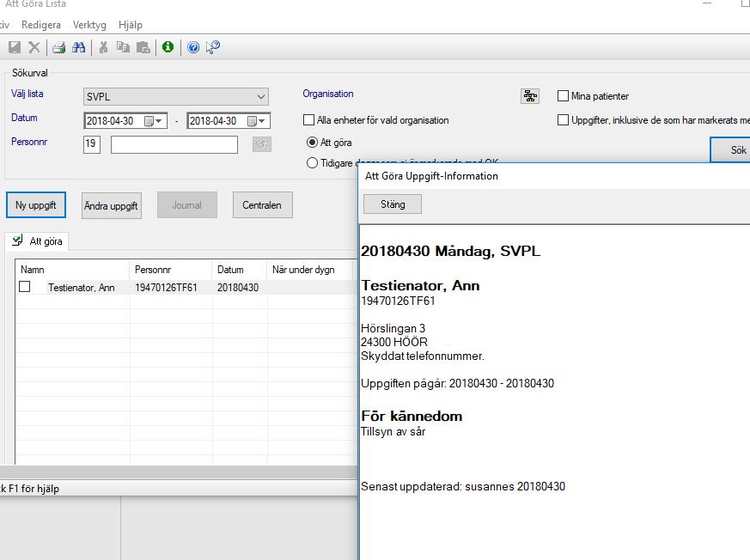Click the Journal button
The height and width of the screenshot is (560, 750).
(187, 205)
